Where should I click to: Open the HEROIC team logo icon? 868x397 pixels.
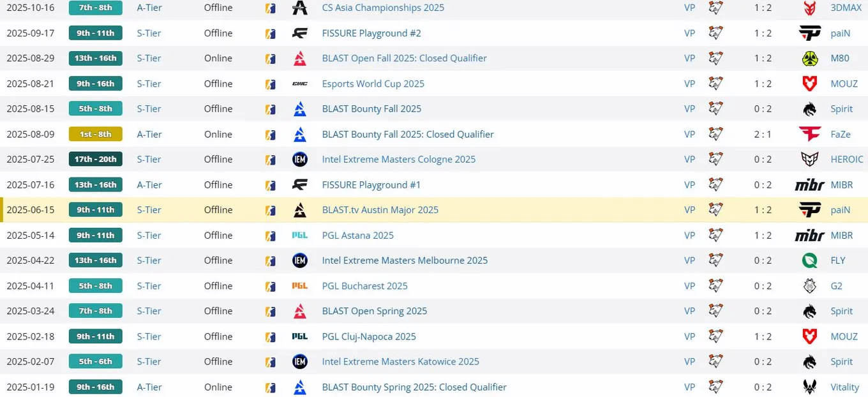810,160
